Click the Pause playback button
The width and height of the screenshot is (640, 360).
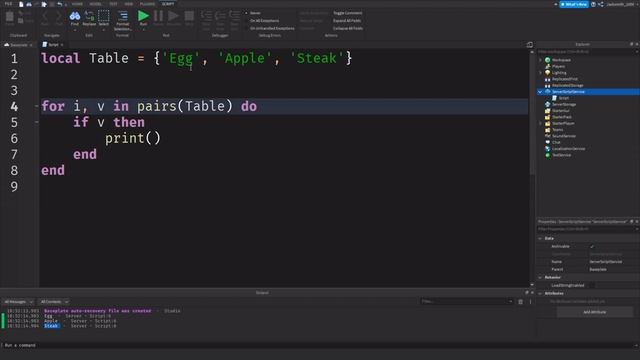158,16
